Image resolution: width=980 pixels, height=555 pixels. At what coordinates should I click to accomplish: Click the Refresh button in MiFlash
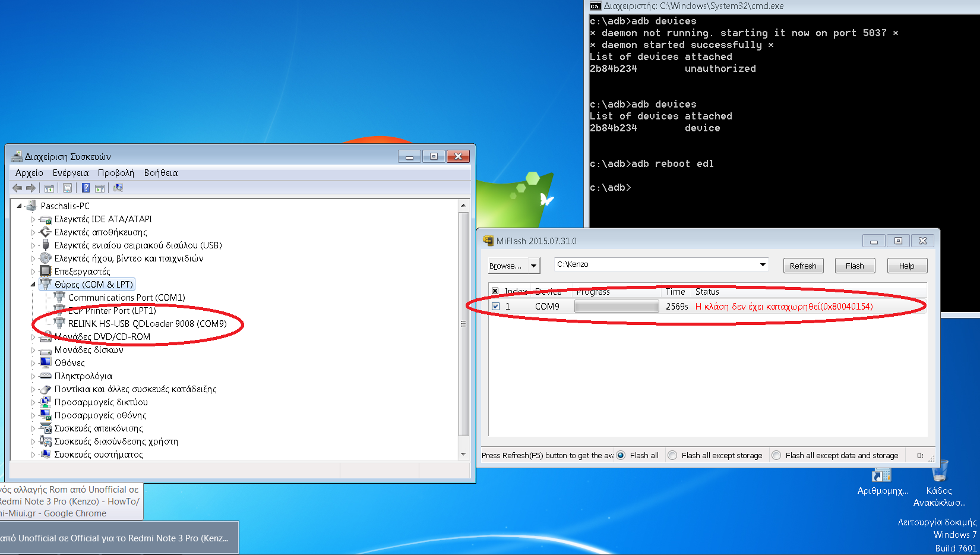(803, 266)
